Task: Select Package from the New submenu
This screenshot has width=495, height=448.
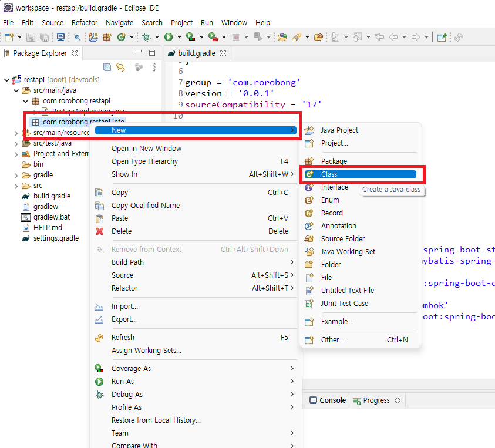Action: click(x=360, y=161)
